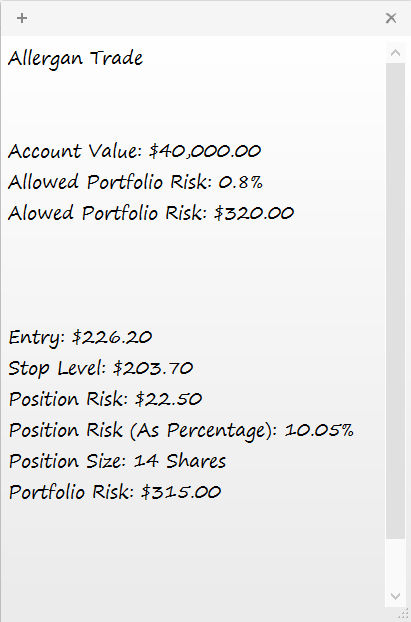Click blank line between risk and entry sections
Screen dimensions: 411x622
pyautogui.click(x=194, y=276)
